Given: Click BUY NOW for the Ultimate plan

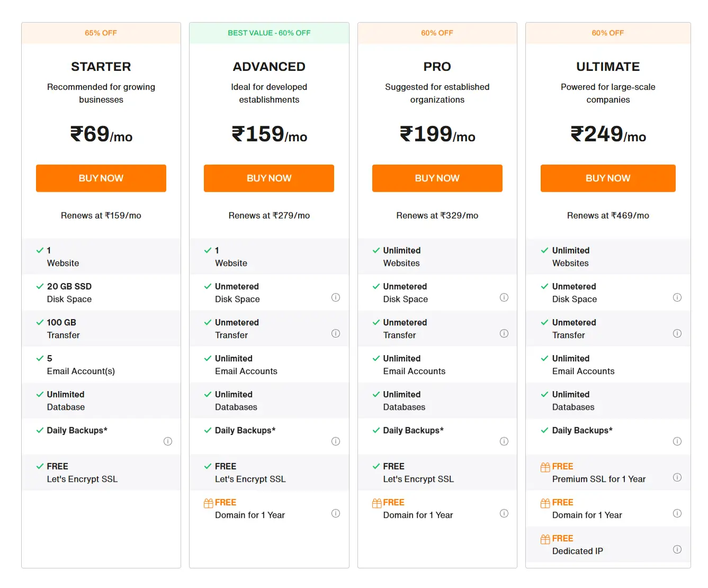Looking at the screenshot, I should [607, 178].
